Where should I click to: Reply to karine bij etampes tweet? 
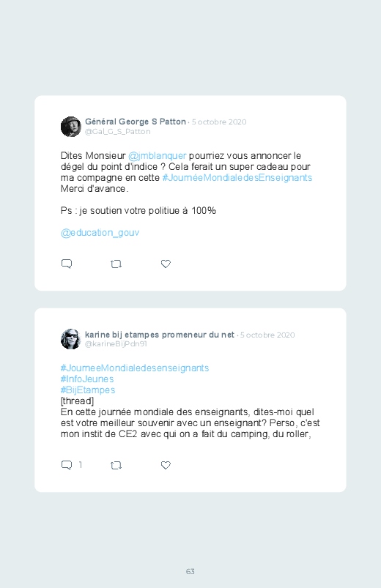pos(67,466)
